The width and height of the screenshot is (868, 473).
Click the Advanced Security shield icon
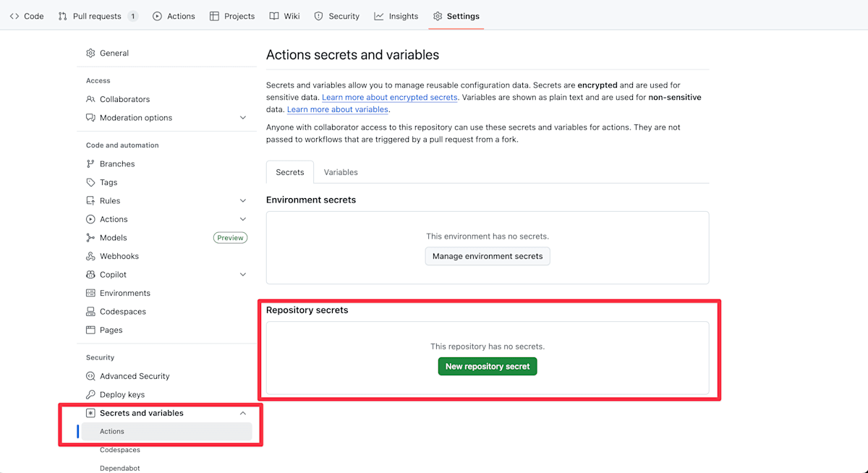pos(90,376)
